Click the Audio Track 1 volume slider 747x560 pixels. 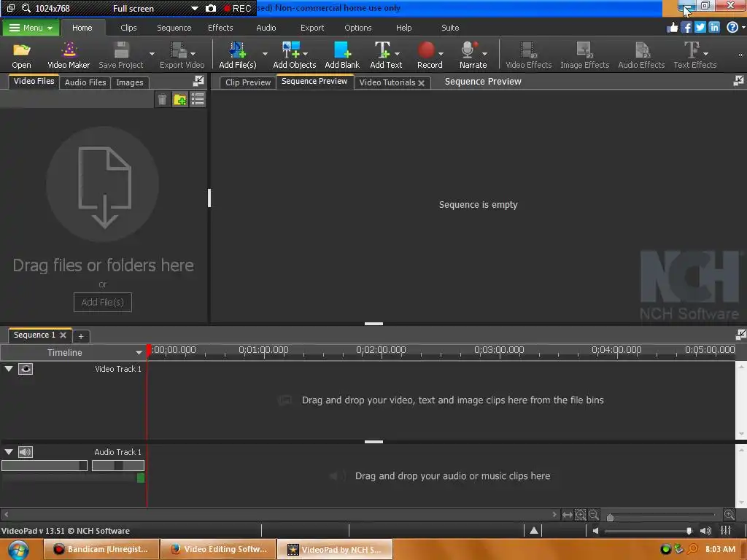[44, 466]
